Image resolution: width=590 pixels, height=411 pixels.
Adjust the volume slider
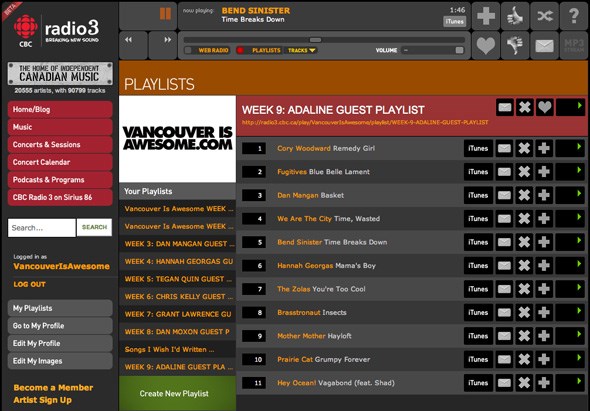click(432, 50)
